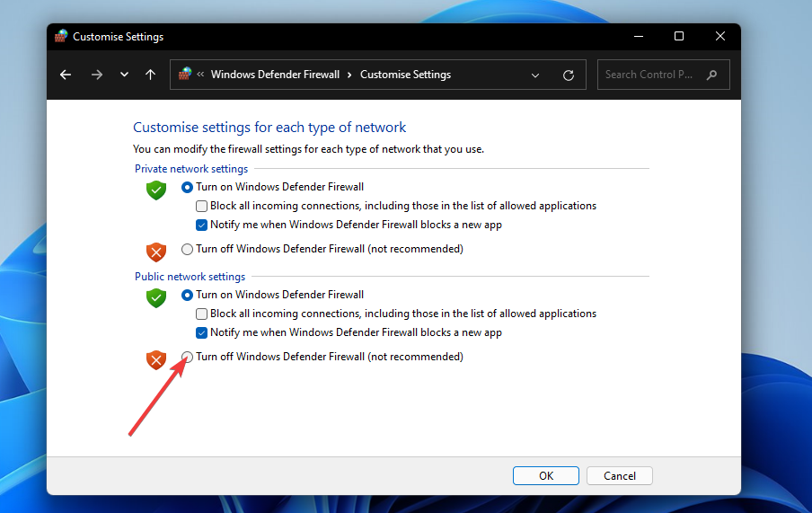Open address bar history dropdown
Screen dimensions: 812x513
(x=535, y=75)
